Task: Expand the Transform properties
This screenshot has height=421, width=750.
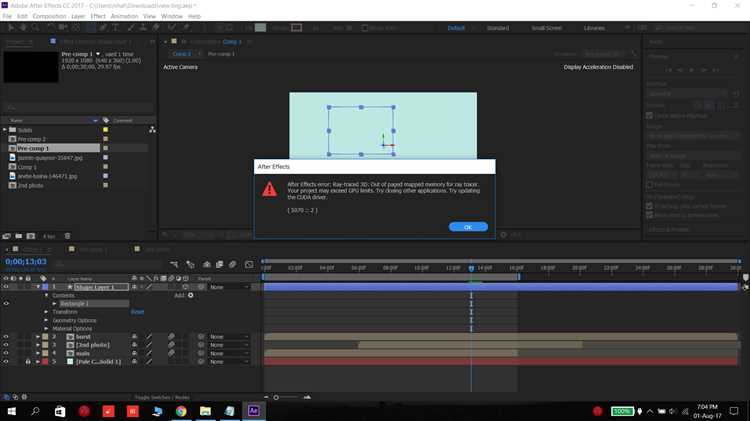Action: [x=46, y=312]
